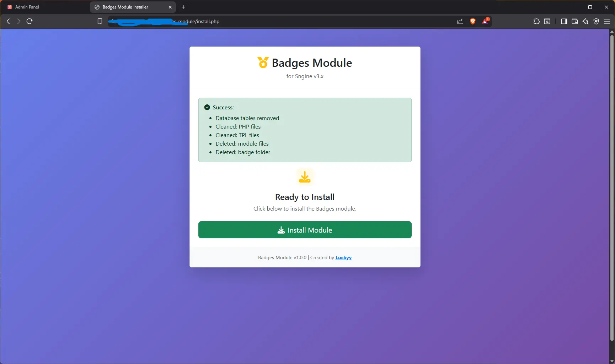Open Brave Rewards triangle icon

485,21
